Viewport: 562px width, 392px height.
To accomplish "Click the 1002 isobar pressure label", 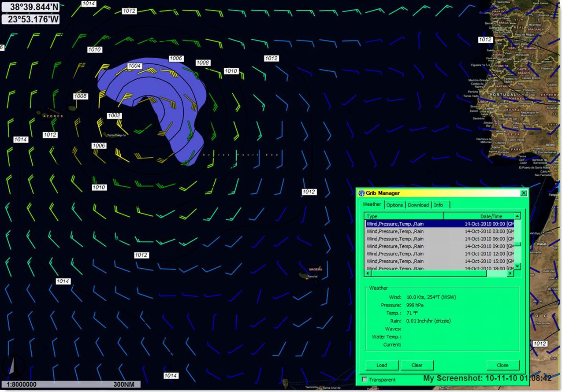I will [x=114, y=115].
